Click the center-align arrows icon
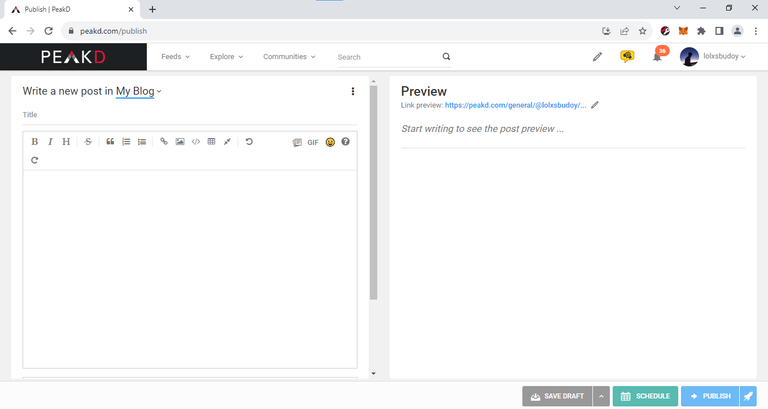Viewport: 768px width, 409px height. [227, 142]
